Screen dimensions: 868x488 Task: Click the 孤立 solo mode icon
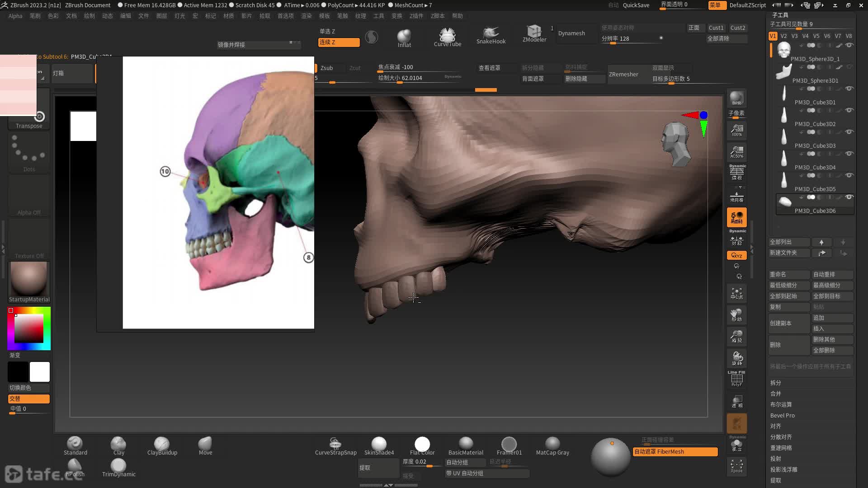pyautogui.click(x=736, y=444)
